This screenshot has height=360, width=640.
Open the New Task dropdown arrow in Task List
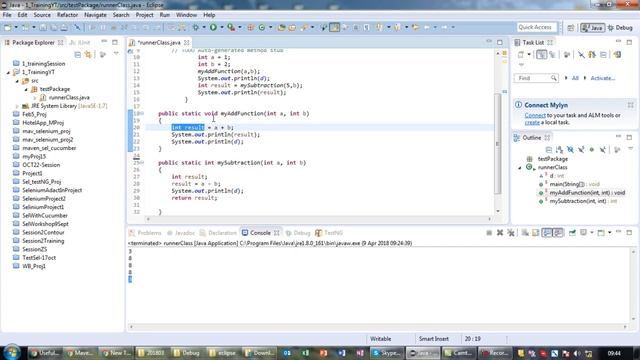pos(529,54)
